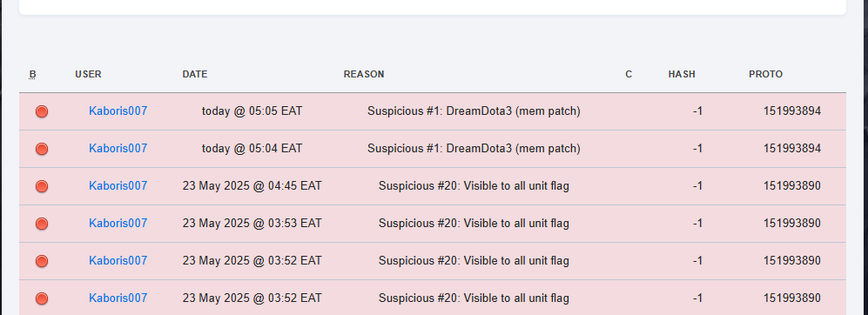
Task: Click the PROTO column header
Action: point(765,74)
